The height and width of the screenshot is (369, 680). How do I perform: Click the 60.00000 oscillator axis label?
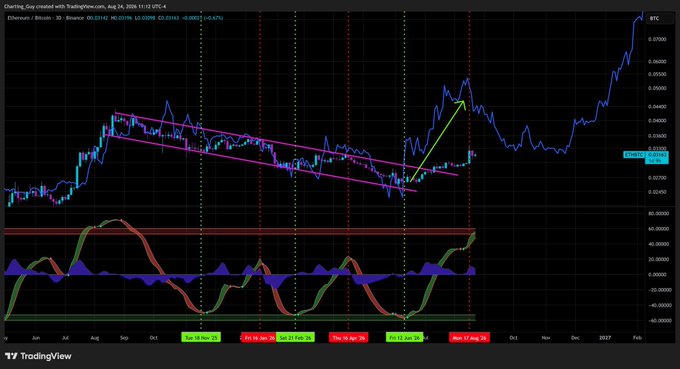tap(658, 229)
